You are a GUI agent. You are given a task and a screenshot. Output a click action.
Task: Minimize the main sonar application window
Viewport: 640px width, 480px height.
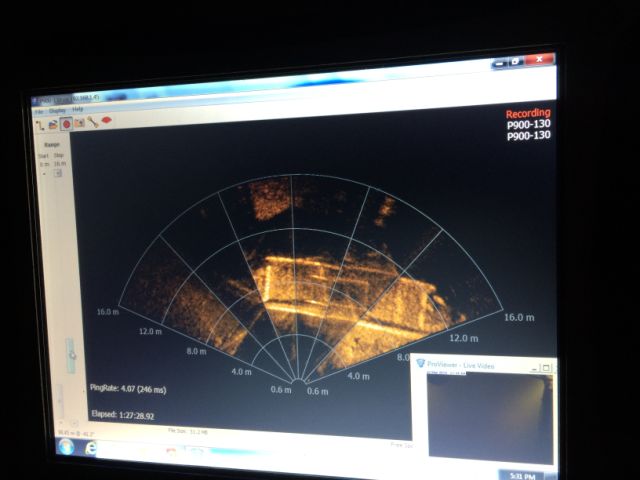(x=499, y=63)
